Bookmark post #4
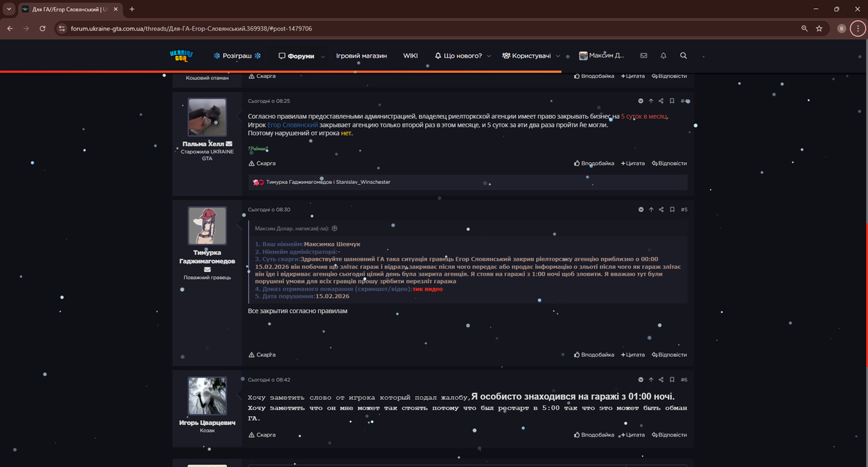Image resolution: width=868 pixels, height=467 pixels. (672, 101)
